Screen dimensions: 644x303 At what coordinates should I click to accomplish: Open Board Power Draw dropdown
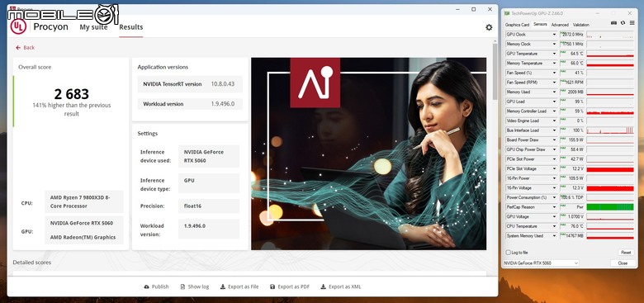tap(555, 140)
